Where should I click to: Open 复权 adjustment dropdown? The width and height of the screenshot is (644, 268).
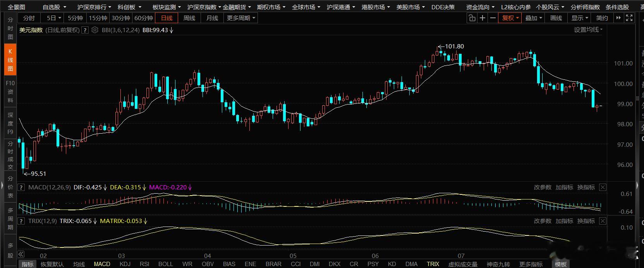click(x=510, y=18)
